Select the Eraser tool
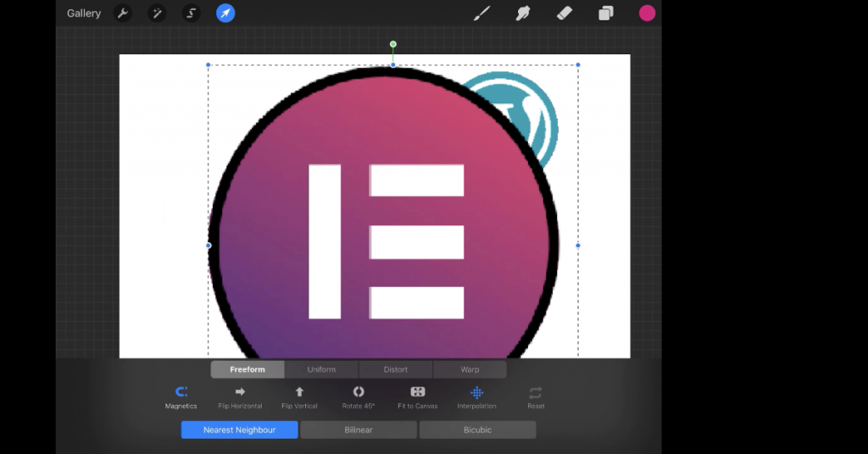 [x=565, y=14]
